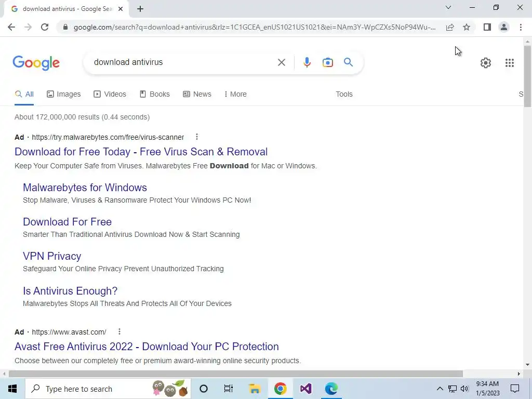532x399 pixels.
Task: Click the taskbar clock 9:34 AM
Action: pyautogui.click(x=487, y=389)
